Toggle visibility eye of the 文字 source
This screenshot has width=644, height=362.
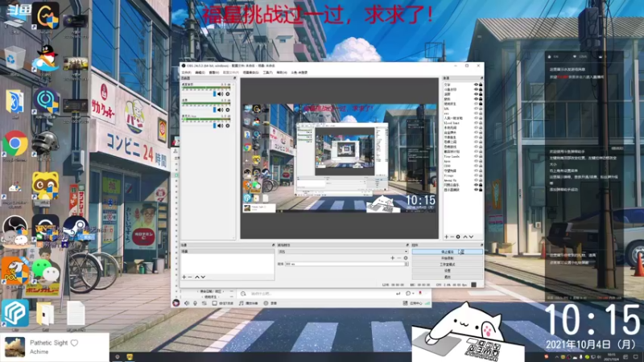[476, 84]
